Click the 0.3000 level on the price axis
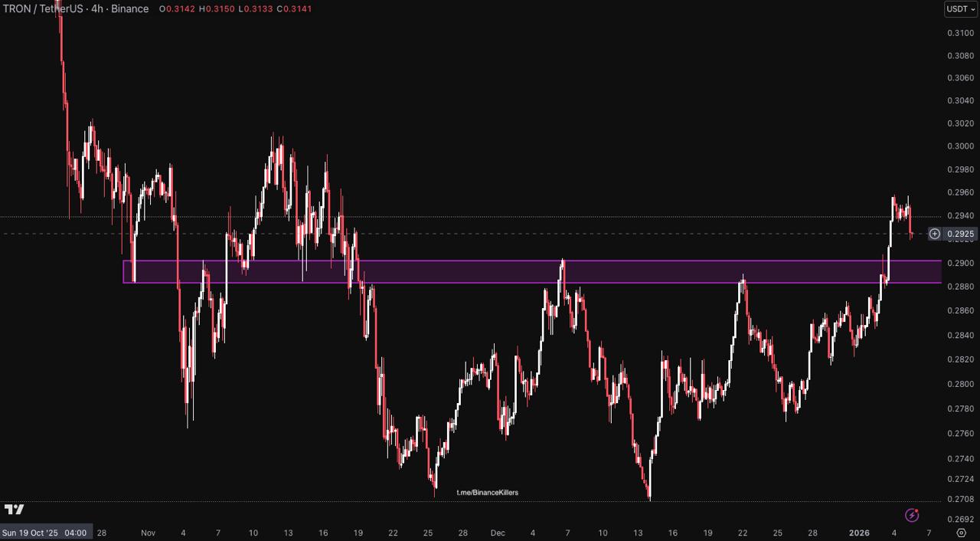980x541 pixels. (960, 146)
